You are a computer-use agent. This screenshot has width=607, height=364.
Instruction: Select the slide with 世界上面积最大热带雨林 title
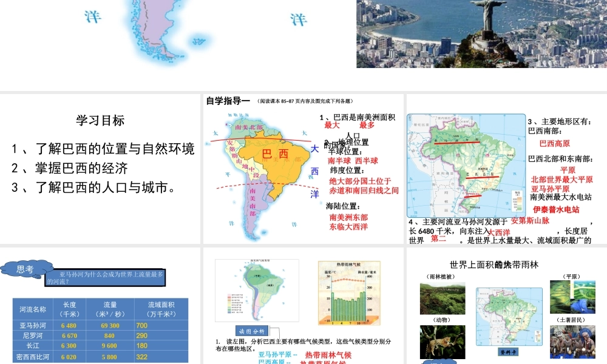(x=507, y=306)
